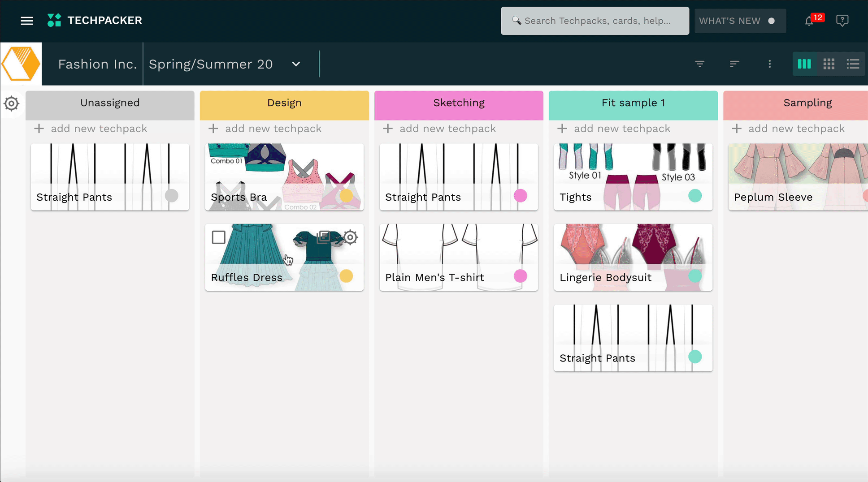Open board settings gear on left
Screen dimensions: 868x482
[x=12, y=104]
